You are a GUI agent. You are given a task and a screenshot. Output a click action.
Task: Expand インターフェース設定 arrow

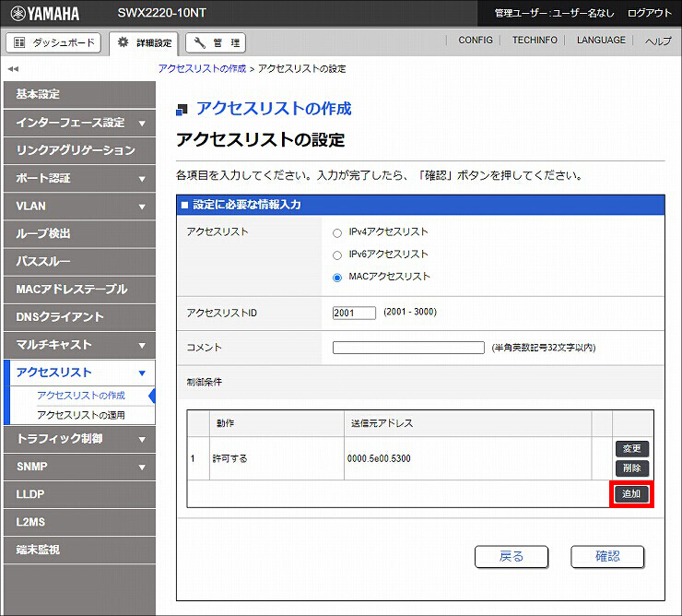(x=142, y=124)
